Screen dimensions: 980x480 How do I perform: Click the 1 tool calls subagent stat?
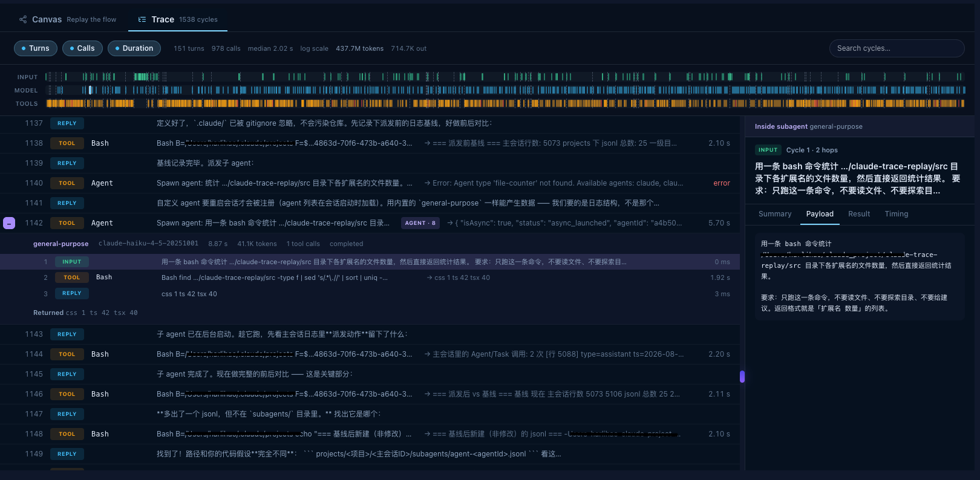(303, 244)
